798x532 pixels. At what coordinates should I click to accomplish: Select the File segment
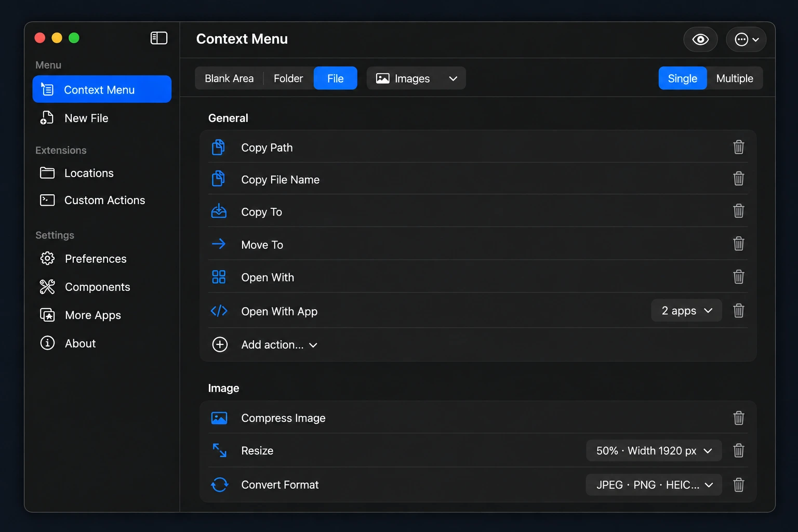coord(336,78)
